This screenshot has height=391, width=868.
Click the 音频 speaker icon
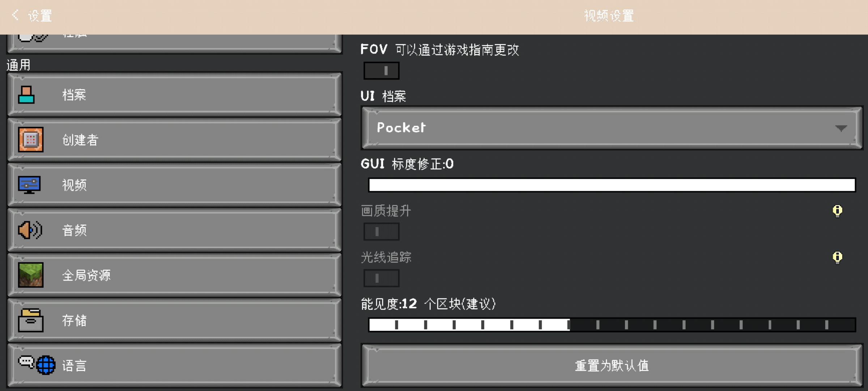pyautogui.click(x=30, y=230)
